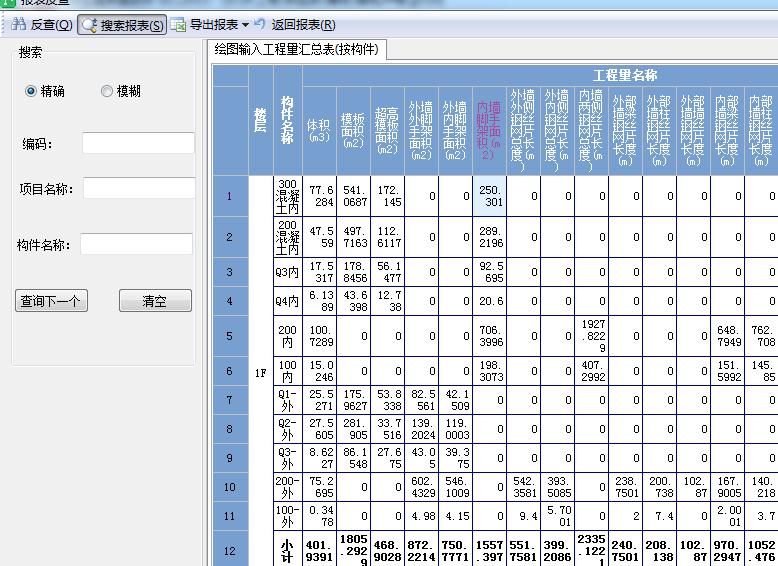Image resolution: width=778 pixels, height=566 pixels.
Task: Select the 精确 radio button
Action: pos(31,91)
